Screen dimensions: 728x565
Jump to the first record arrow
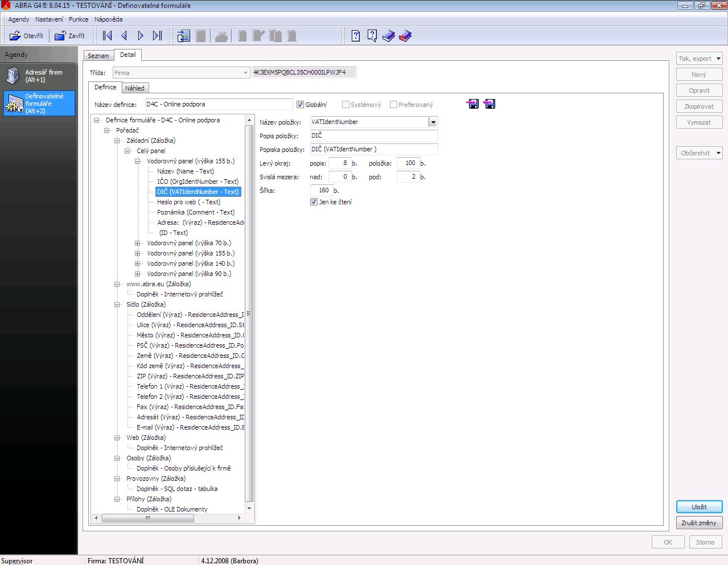pos(107,36)
